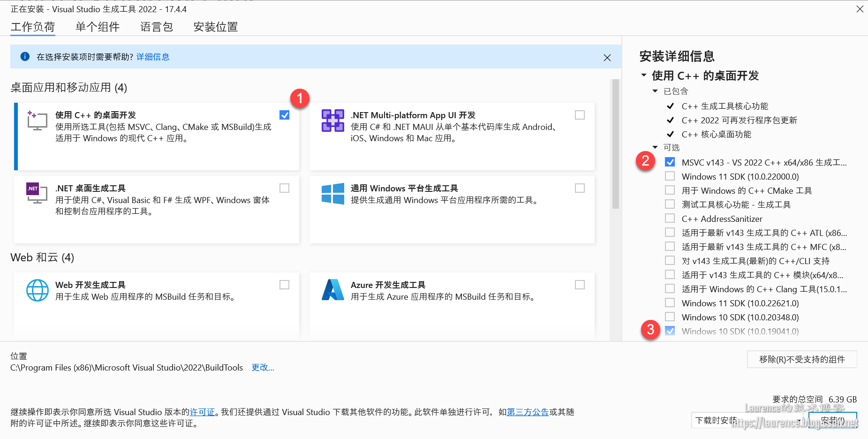Toggle MSVC v143 x64/x86 build tools checkbox
Screen dimensions: 868x439
tap(670, 162)
